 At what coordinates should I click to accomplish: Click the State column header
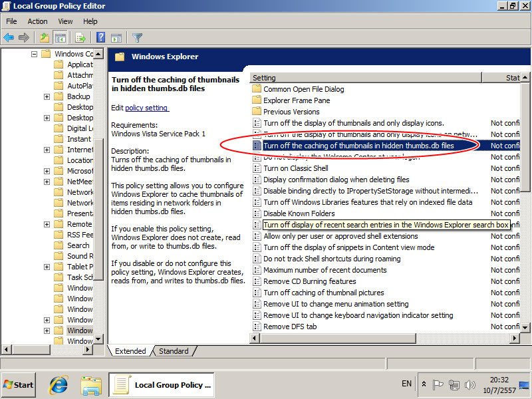[501, 78]
